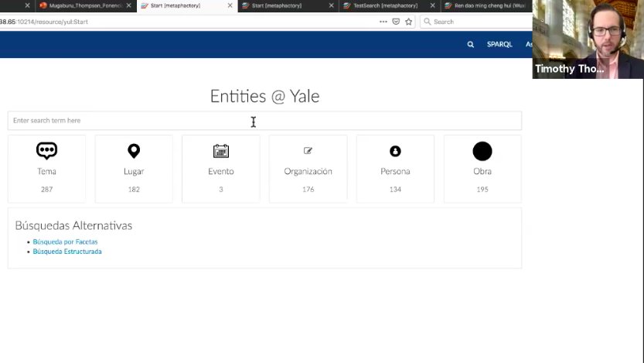Click the count 287 under Tema

[47, 190]
